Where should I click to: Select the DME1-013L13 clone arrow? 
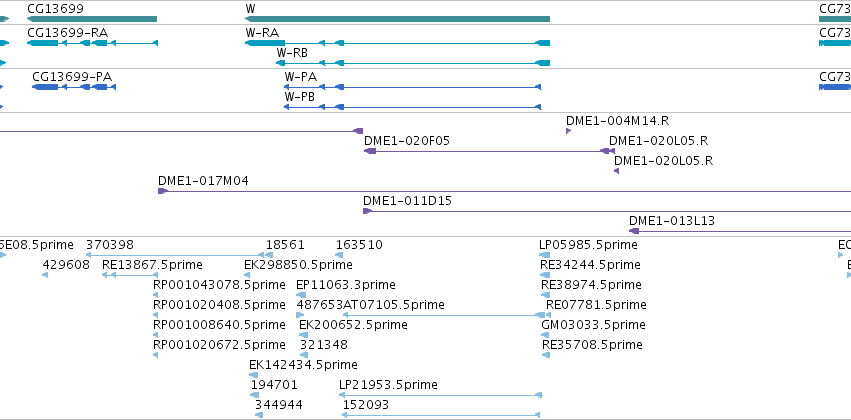point(740,231)
